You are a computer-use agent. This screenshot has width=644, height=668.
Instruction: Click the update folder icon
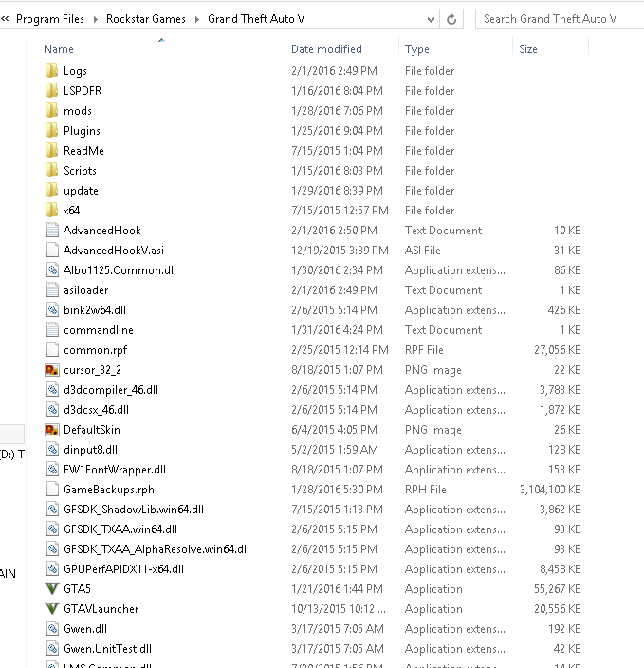[x=51, y=191]
